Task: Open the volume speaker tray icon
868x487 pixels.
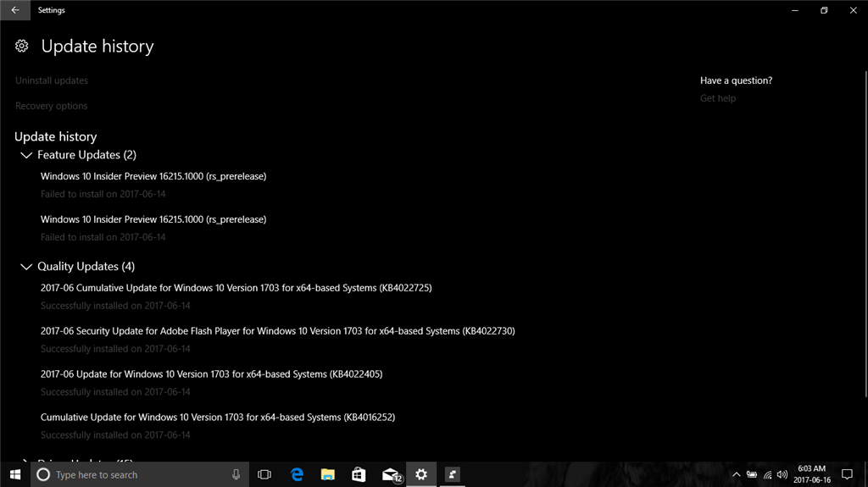Action: click(782, 474)
